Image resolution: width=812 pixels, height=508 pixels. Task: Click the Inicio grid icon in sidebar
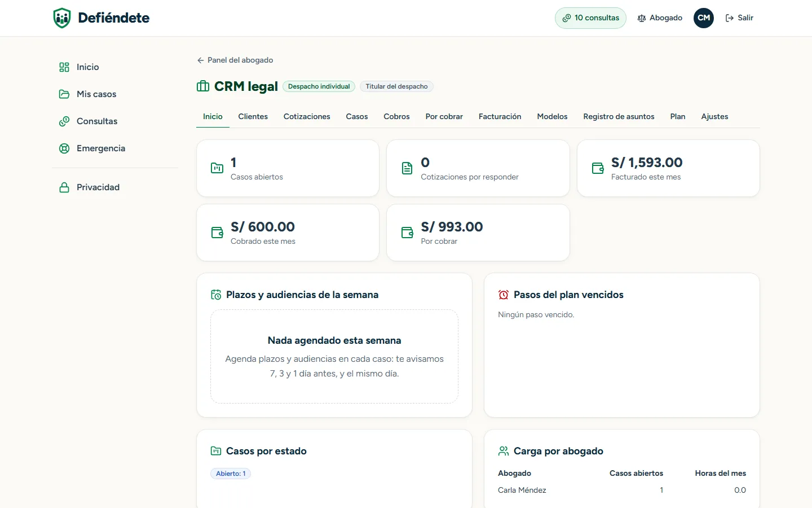pyautogui.click(x=64, y=67)
